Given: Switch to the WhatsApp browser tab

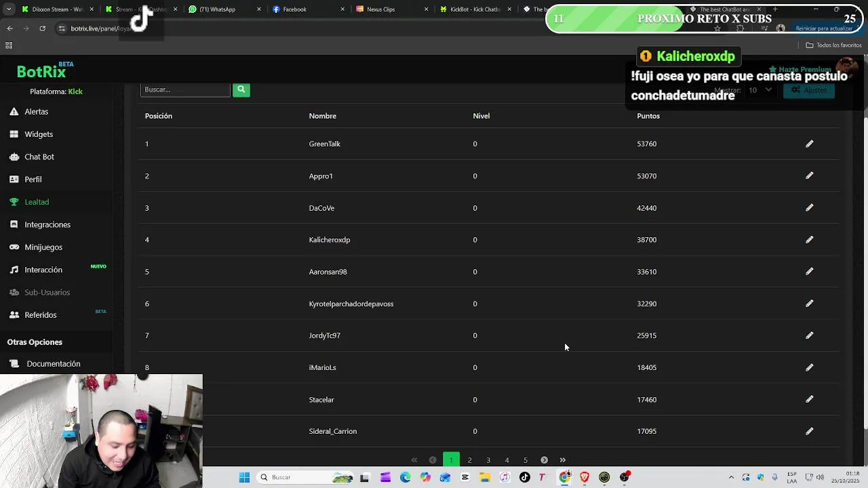Looking at the screenshot, I should [x=224, y=9].
